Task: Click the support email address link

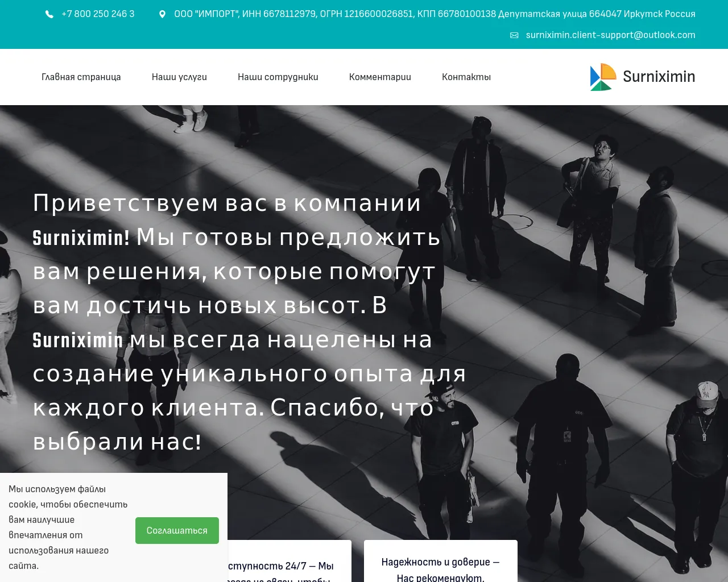Action: [611, 35]
